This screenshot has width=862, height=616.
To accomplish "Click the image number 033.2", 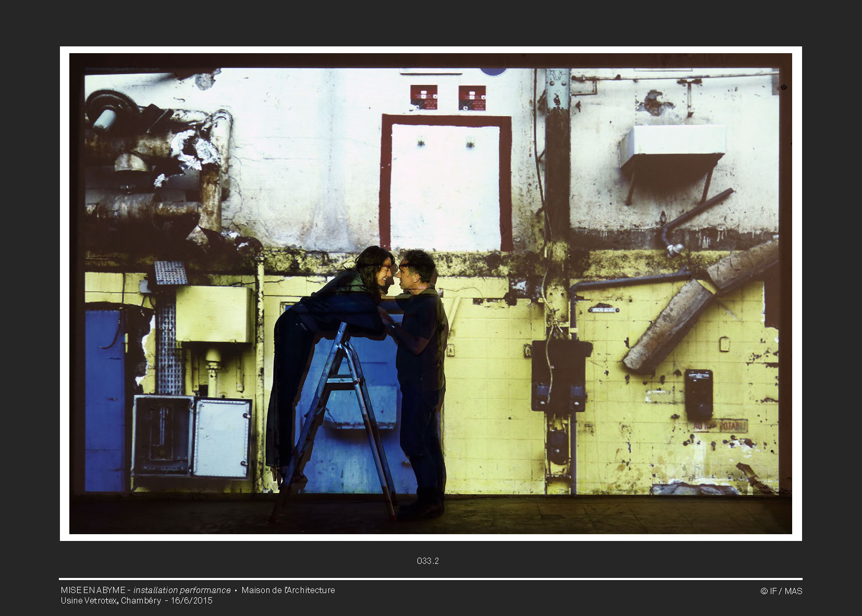I will point(427,561).
